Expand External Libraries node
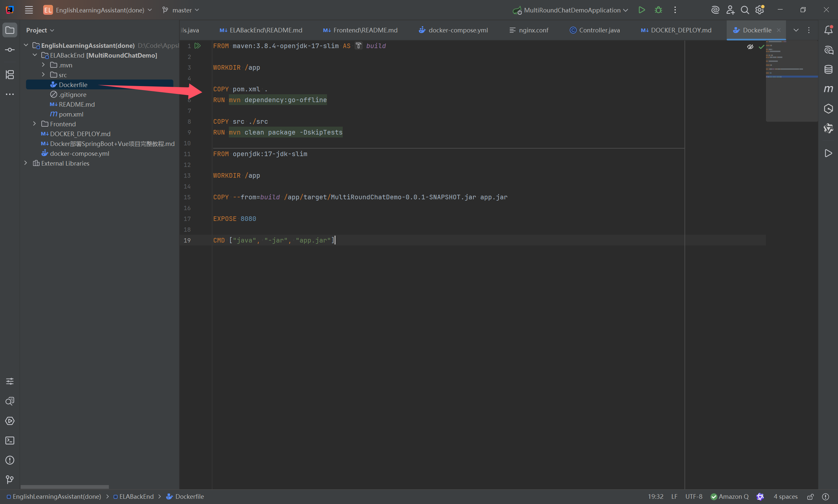Image resolution: width=838 pixels, height=504 pixels. pos(26,163)
